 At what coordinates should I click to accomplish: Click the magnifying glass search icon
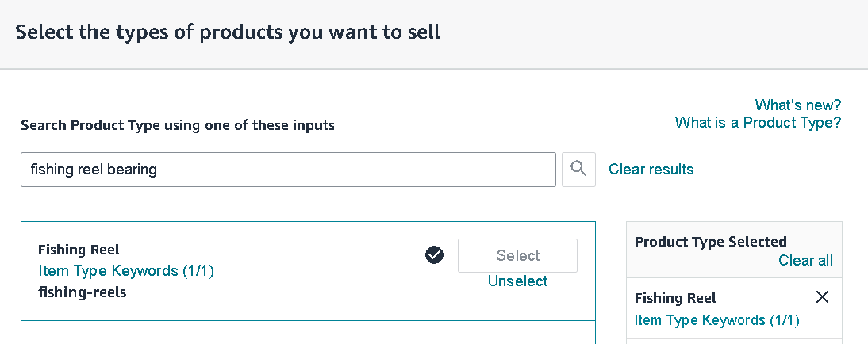click(578, 170)
